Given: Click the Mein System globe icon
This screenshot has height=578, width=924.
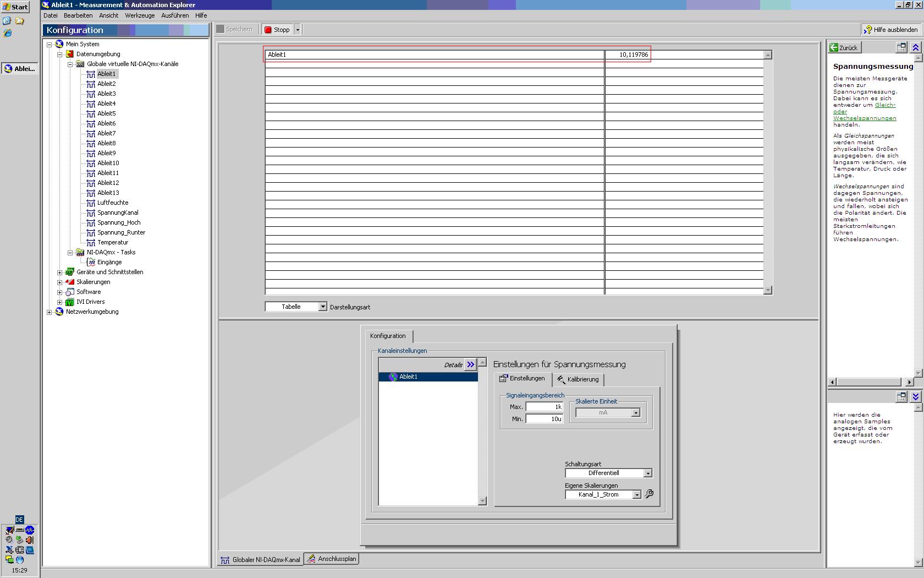Looking at the screenshot, I should click(x=59, y=44).
